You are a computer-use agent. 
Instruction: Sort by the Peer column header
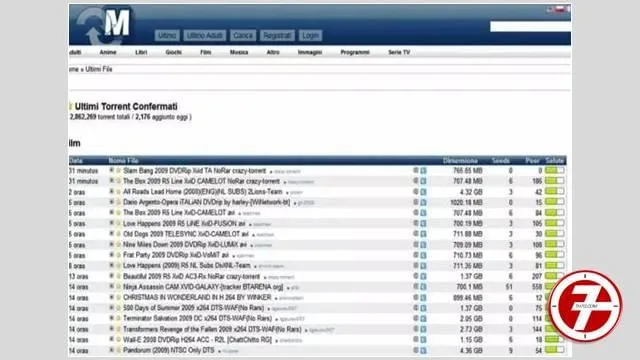pyautogui.click(x=532, y=160)
